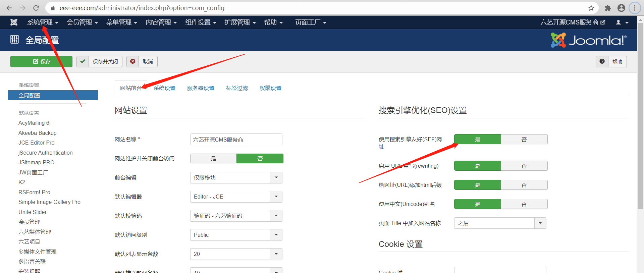Image resolution: width=644 pixels, height=273 pixels.
Task: Set 使用中文(Unicode)别名 to 否
Action: pos(524,204)
